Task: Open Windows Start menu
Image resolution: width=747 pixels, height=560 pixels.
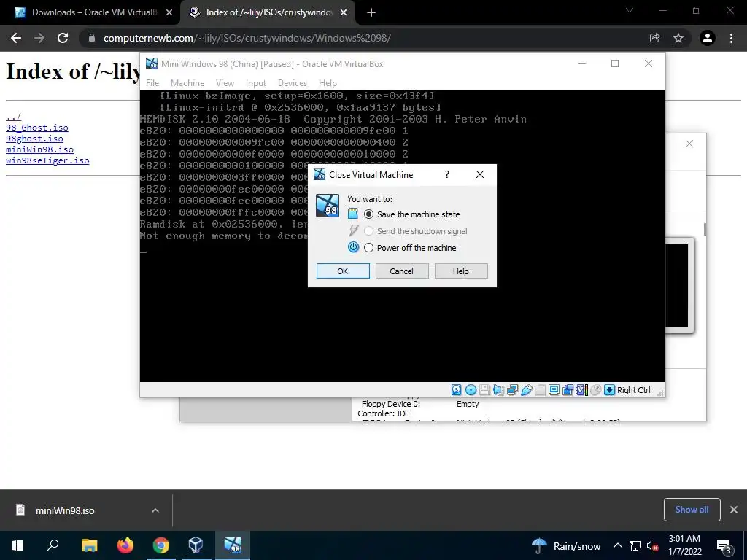Action: pyautogui.click(x=18, y=545)
